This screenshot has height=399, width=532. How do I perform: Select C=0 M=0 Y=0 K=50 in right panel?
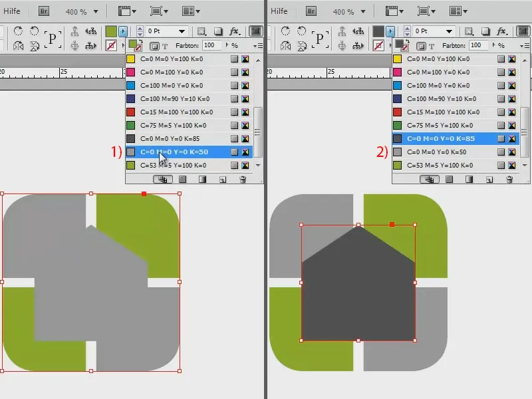tap(456, 152)
